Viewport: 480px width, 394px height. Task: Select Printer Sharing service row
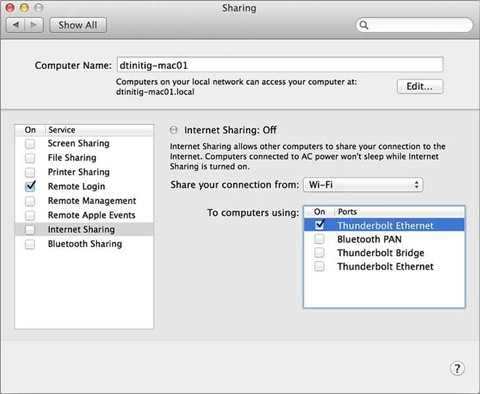(84, 172)
